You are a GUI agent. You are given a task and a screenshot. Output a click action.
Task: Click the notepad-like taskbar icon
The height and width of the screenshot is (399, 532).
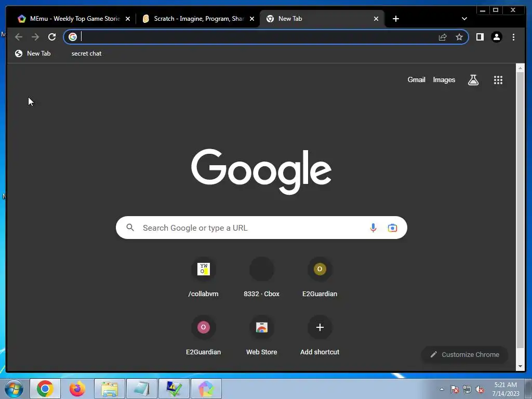pyautogui.click(x=142, y=389)
